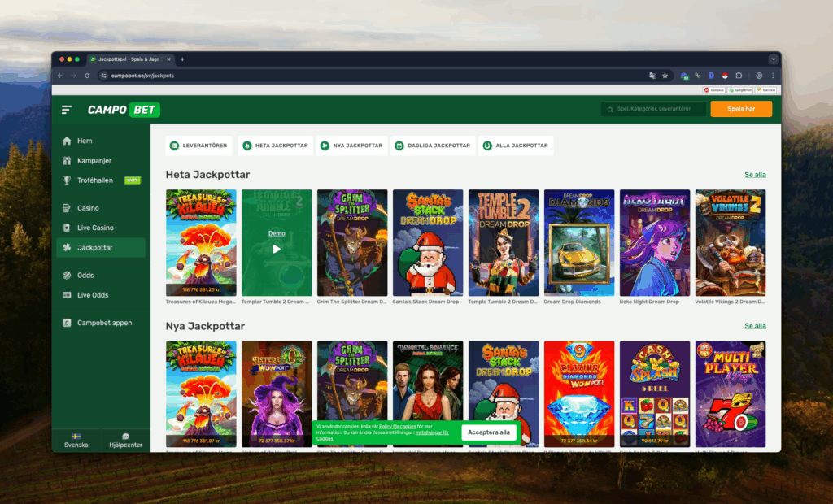Click the Troféhallen trophy icon

click(67, 180)
